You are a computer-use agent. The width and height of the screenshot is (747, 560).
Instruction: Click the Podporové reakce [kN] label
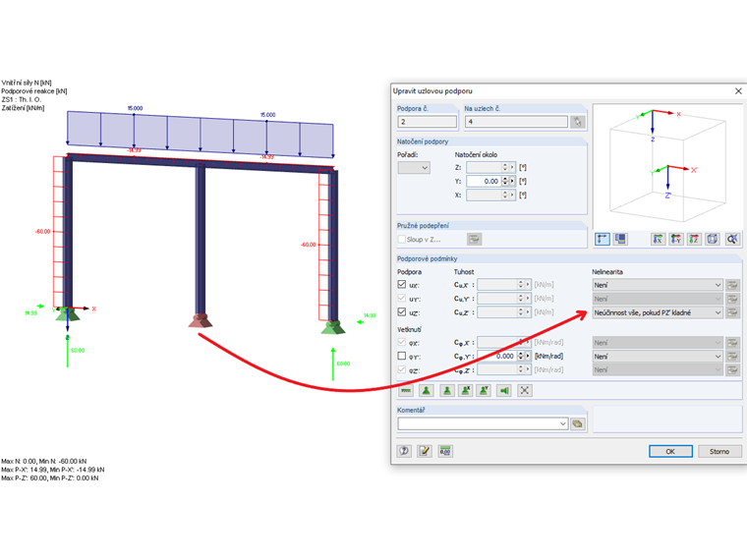tap(34, 91)
